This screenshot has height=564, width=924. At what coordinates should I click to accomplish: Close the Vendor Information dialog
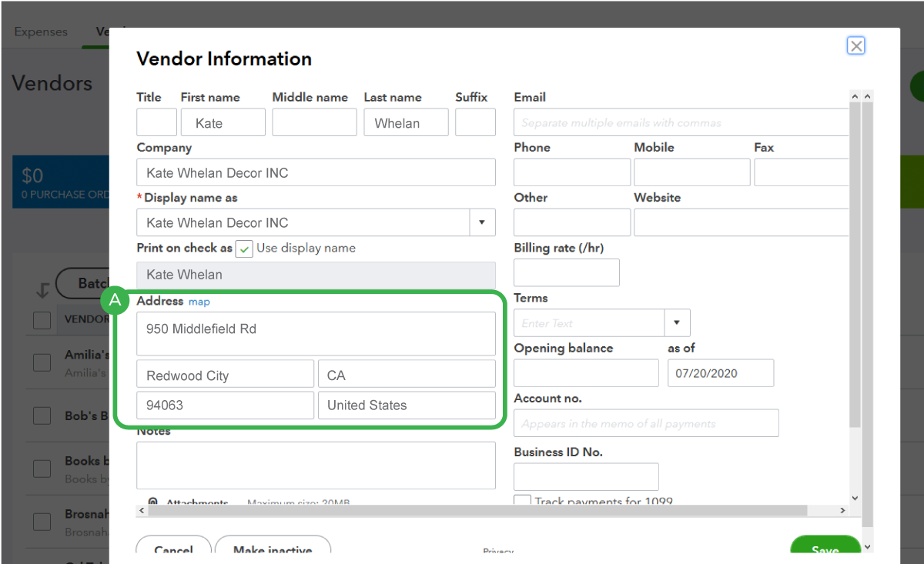[855, 46]
